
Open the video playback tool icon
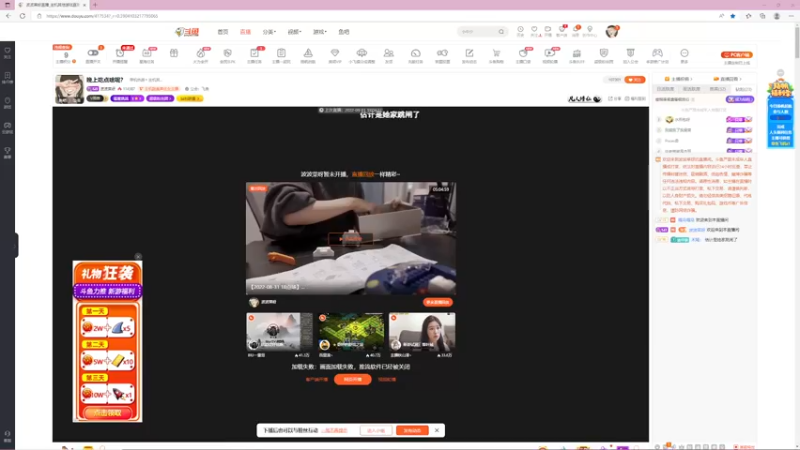pyautogui.click(x=550, y=55)
